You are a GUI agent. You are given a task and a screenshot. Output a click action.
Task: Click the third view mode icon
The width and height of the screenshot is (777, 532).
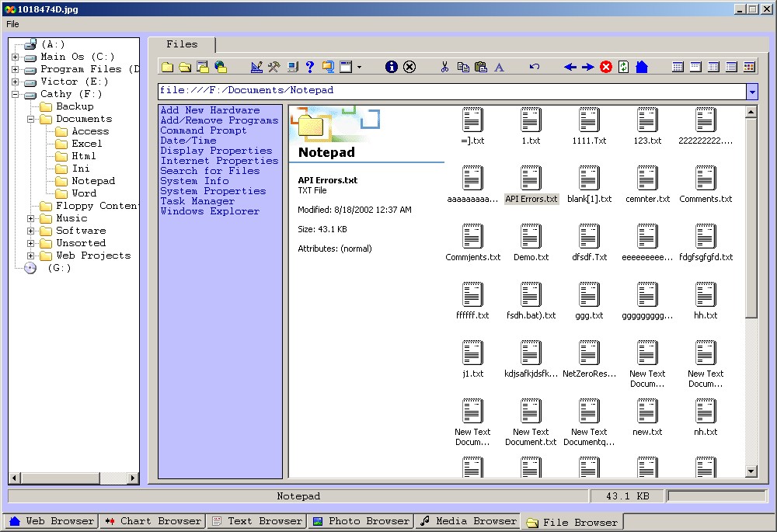pos(713,67)
